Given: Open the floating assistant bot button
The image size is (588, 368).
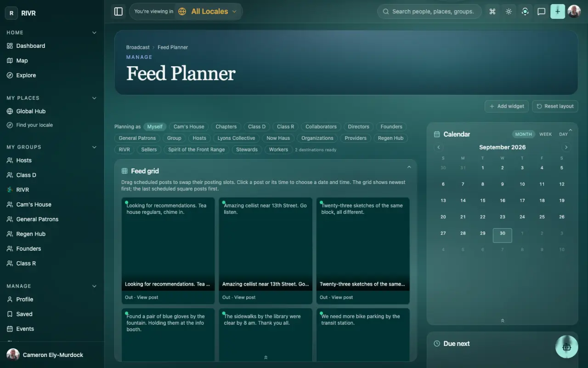Looking at the screenshot, I should point(566,347).
